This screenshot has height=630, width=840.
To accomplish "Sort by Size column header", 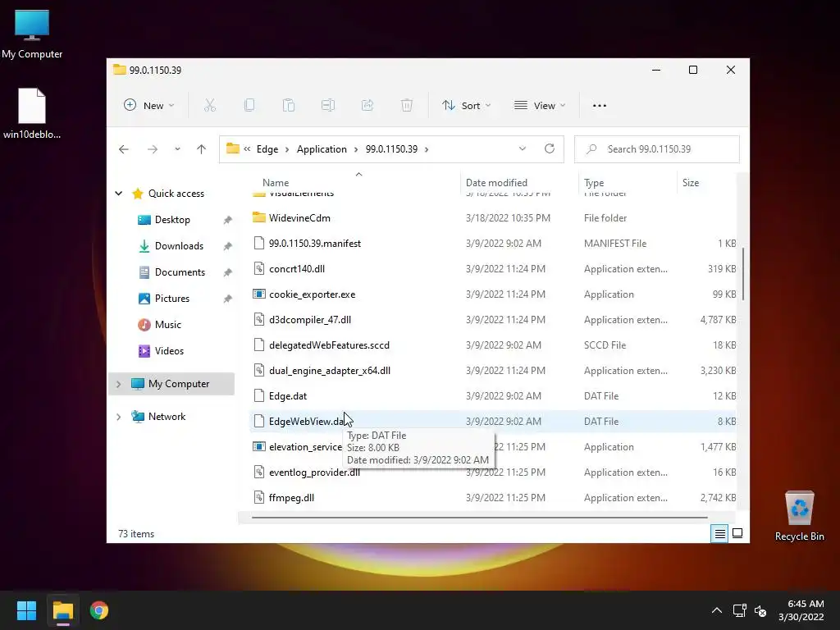I will click(691, 183).
